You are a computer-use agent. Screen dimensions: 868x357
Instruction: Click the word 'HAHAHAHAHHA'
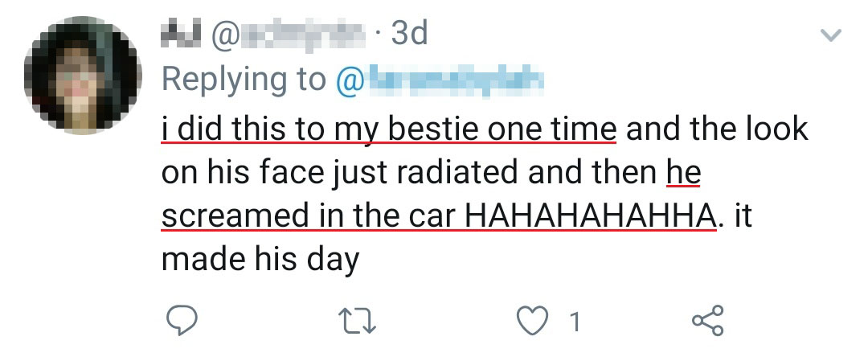591,216
